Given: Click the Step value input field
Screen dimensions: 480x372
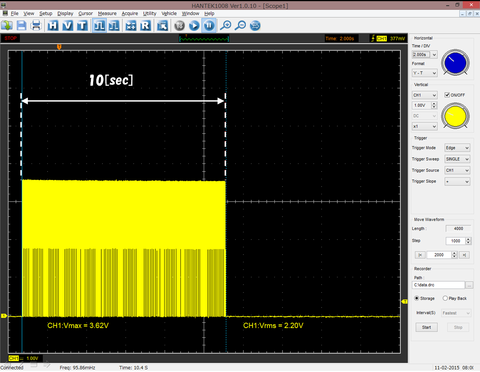Looking at the screenshot, I should click(455, 241).
